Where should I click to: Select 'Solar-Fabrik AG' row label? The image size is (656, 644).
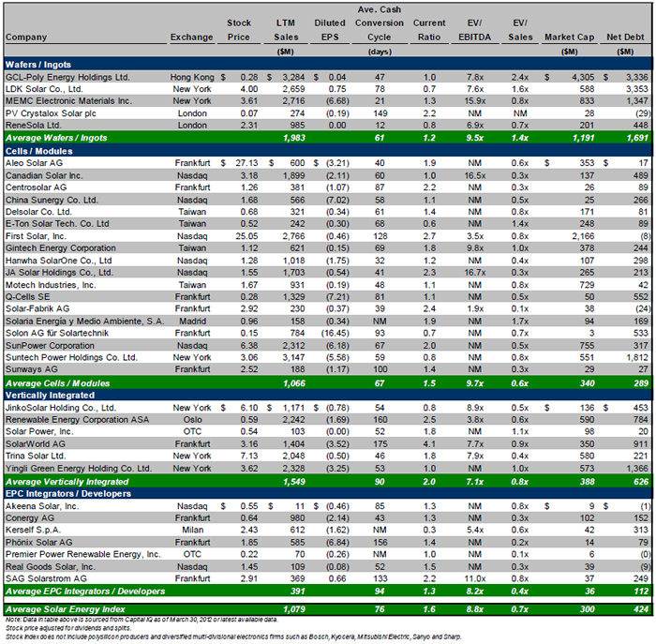(x=37, y=308)
